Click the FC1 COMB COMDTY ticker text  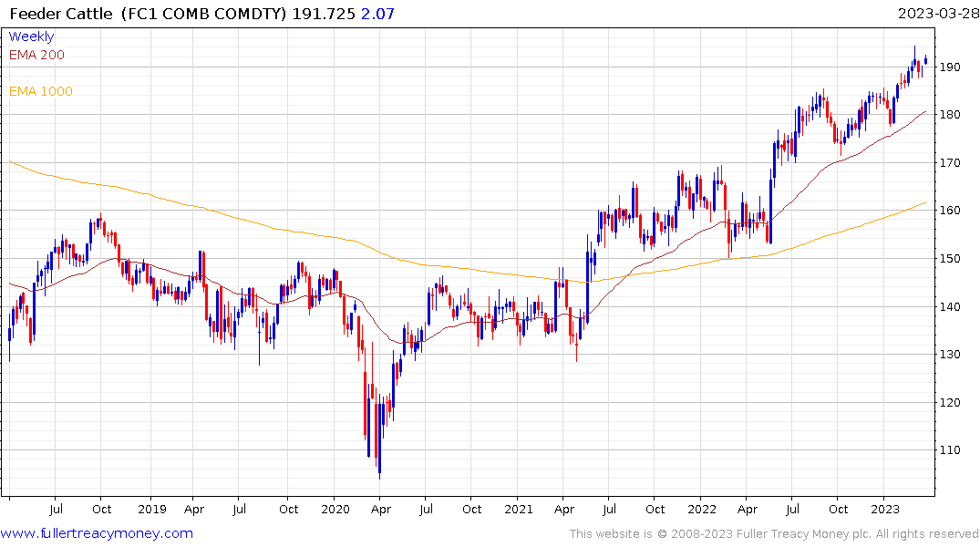click(x=204, y=14)
